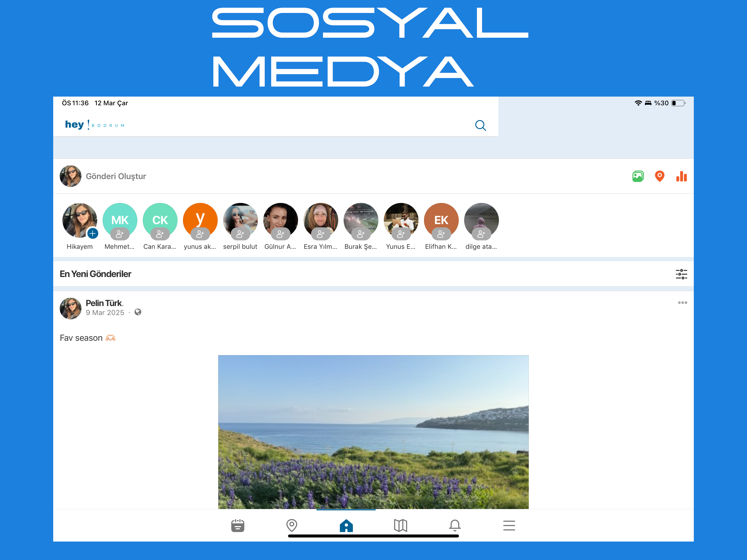Create a poll with the bar chart icon
Viewport: 747px width, 560px height.
[682, 176]
